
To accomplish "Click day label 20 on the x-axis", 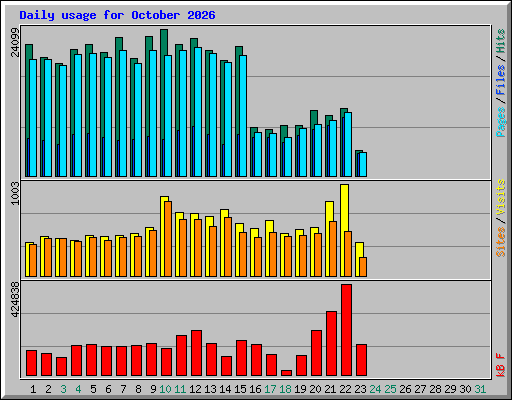I will 315,389.
